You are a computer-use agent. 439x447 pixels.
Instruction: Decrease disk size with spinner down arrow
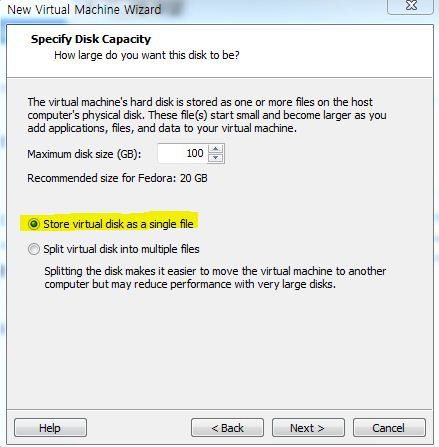pyautogui.click(x=215, y=158)
